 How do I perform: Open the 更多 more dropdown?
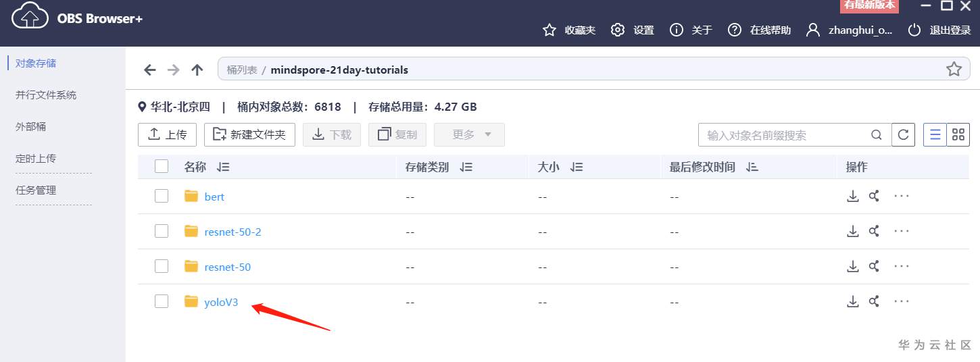(x=469, y=134)
